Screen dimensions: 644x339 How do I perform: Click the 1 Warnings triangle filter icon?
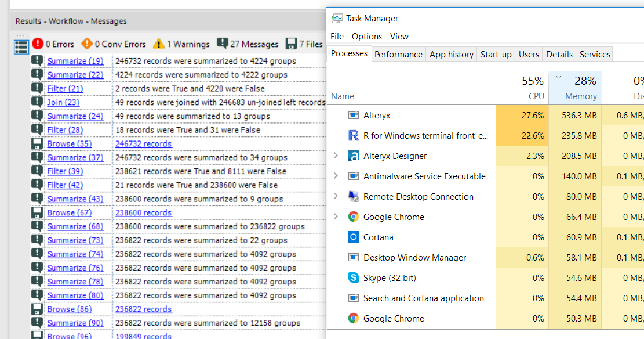pyautogui.click(x=158, y=43)
